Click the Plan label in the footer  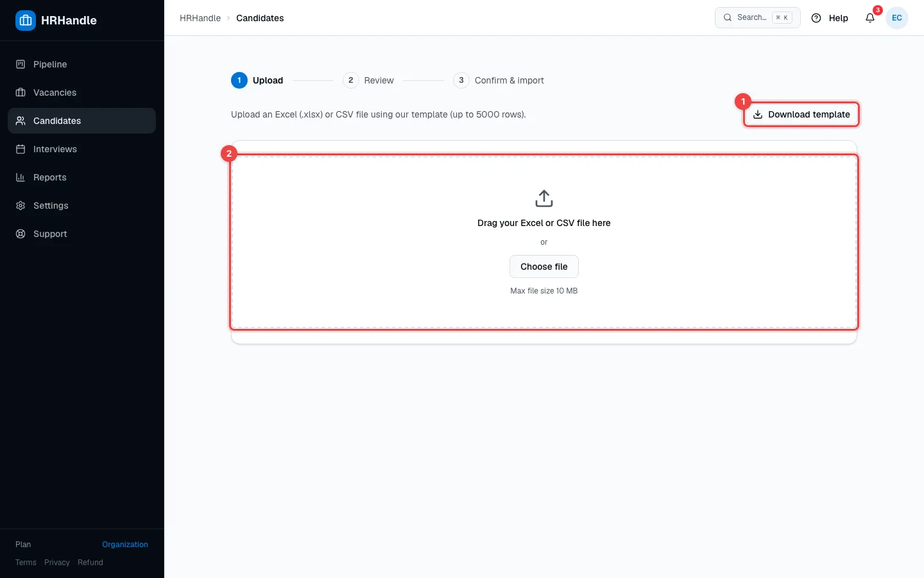(23, 545)
